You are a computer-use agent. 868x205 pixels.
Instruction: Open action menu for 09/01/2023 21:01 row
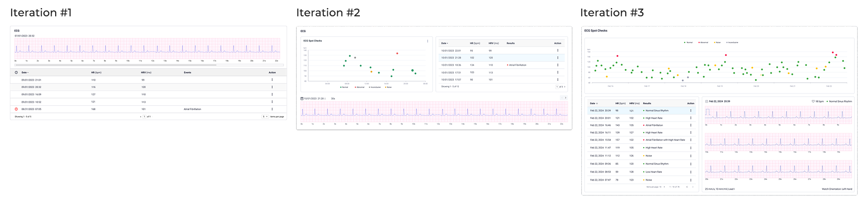click(272, 80)
